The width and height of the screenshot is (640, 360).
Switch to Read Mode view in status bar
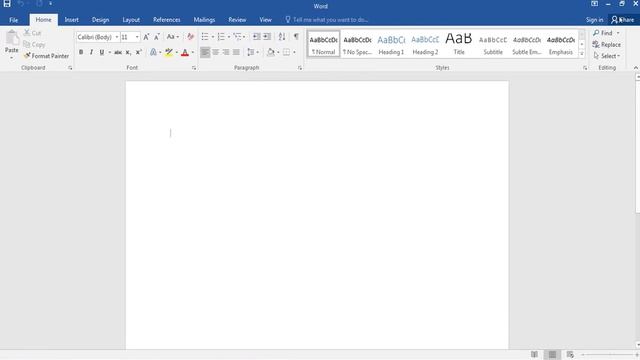click(x=534, y=354)
